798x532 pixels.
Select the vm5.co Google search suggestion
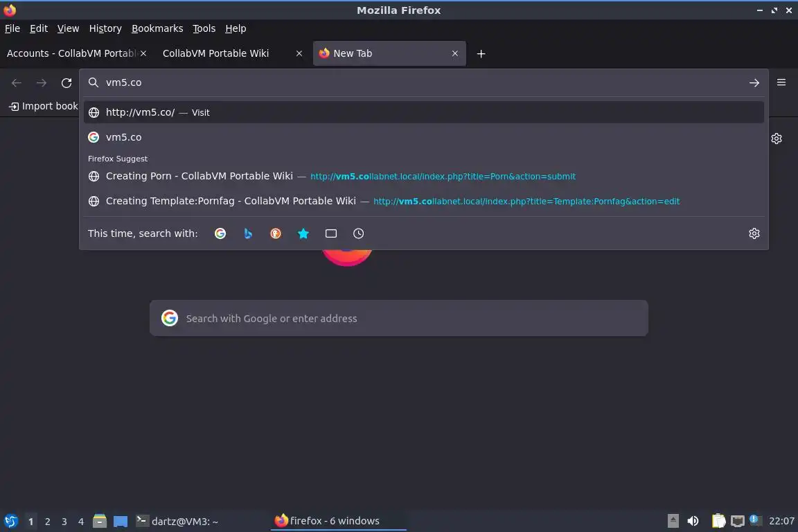click(x=423, y=137)
